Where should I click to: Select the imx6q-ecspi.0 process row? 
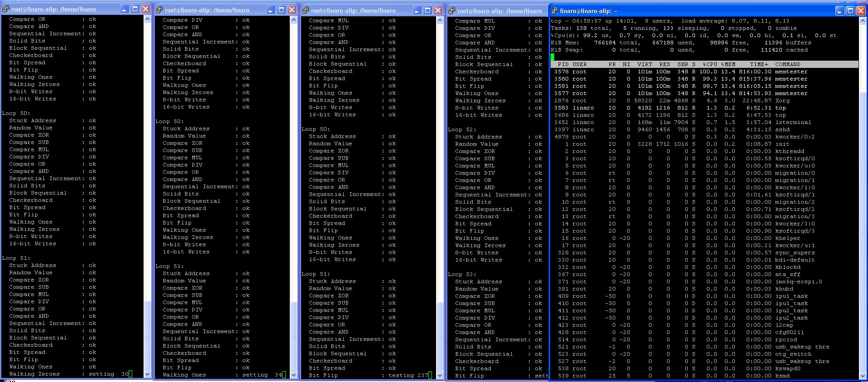click(704, 282)
